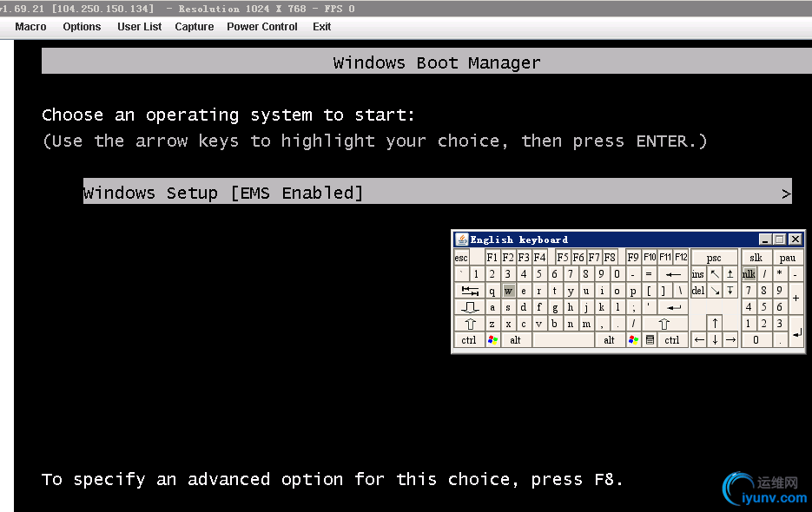This screenshot has width=812, height=512.
Task: Open the Capture menu
Action: pyautogui.click(x=195, y=26)
